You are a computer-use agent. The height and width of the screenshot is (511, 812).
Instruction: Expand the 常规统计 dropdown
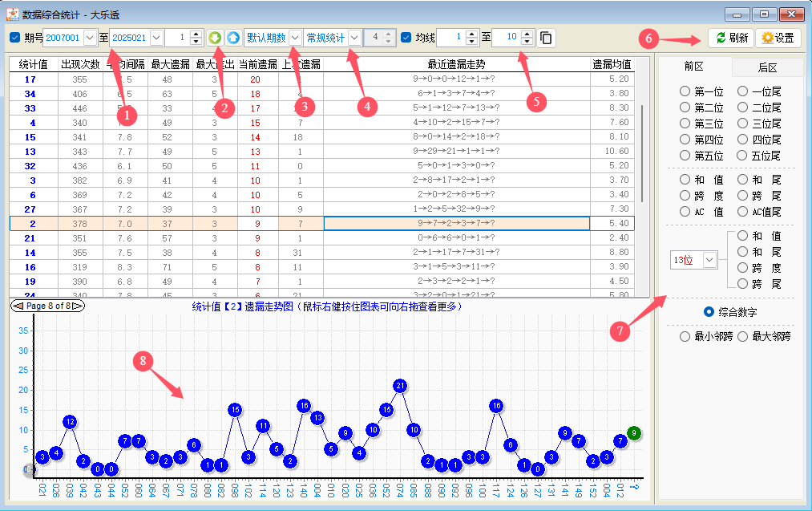pos(354,38)
